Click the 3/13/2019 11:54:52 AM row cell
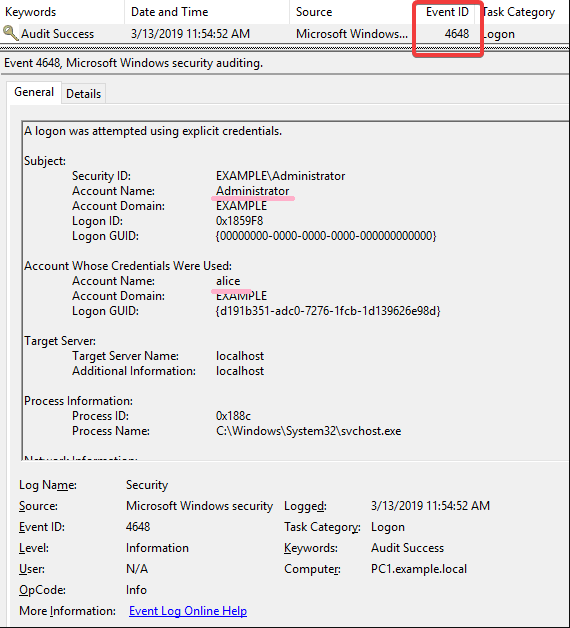 (190, 34)
